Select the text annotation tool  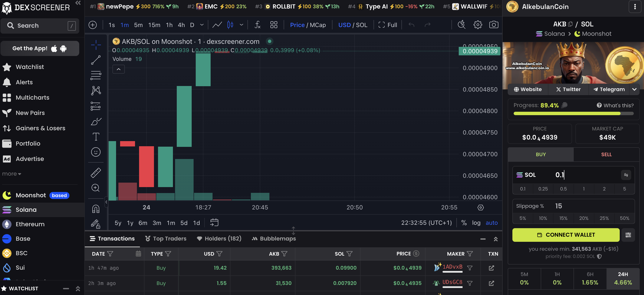pyautogui.click(x=96, y=137)
